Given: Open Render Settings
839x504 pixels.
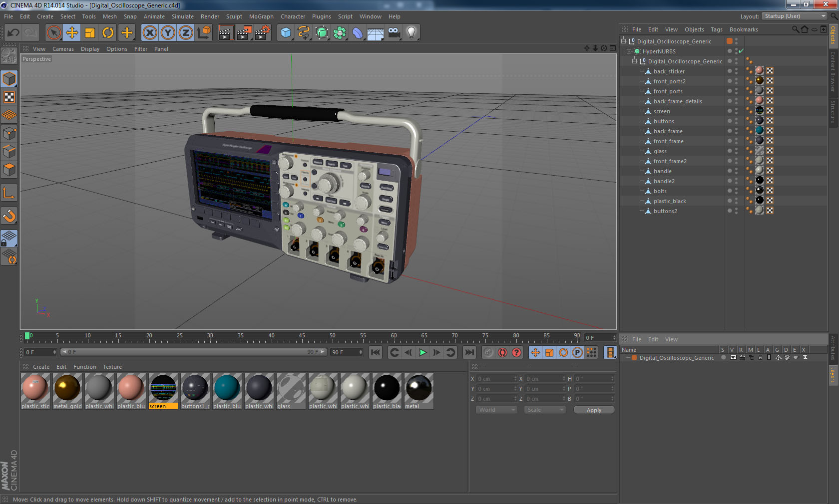Looking at the screenshot, I should click(x=262, y=33).
